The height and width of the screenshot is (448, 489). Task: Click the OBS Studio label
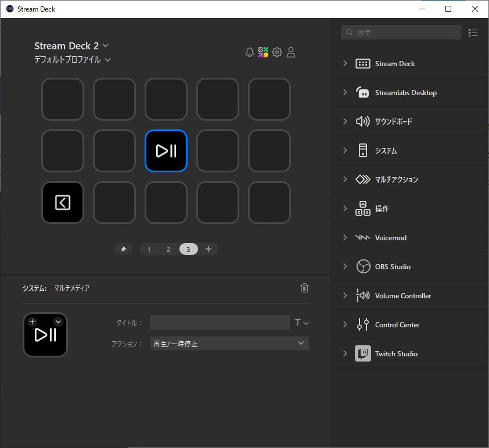393,267
